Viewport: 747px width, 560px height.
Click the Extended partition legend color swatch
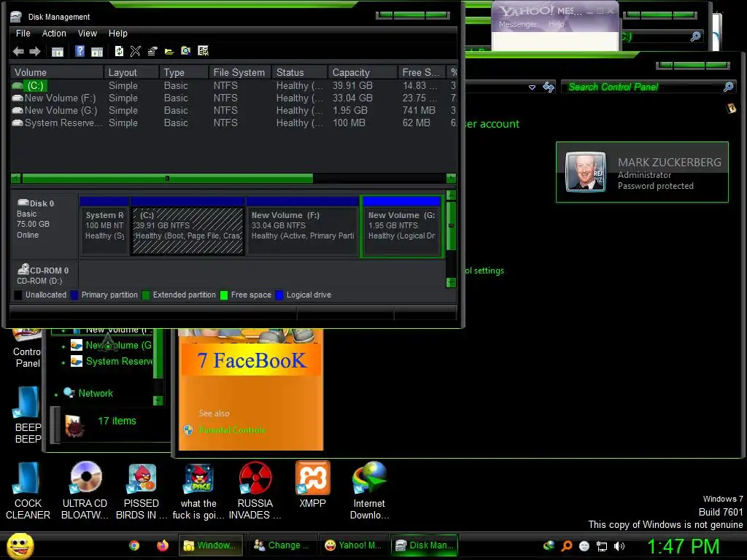[146, 295]
